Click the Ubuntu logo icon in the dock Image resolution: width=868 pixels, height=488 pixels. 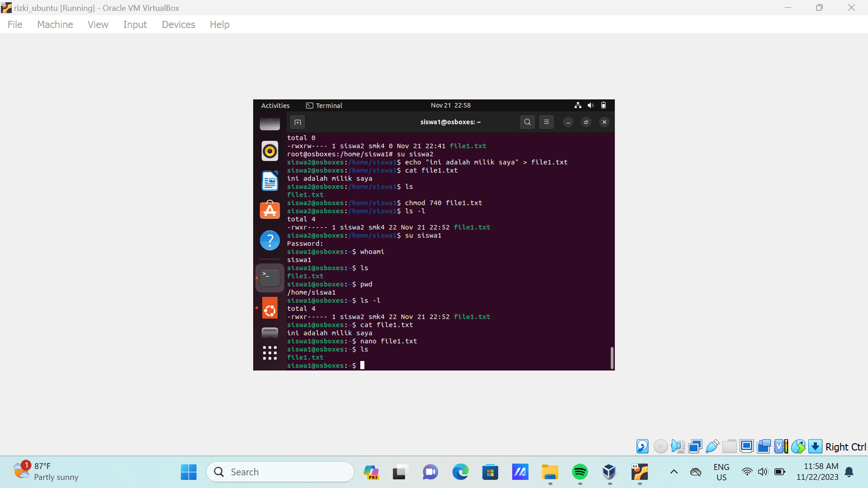[270, 308]
